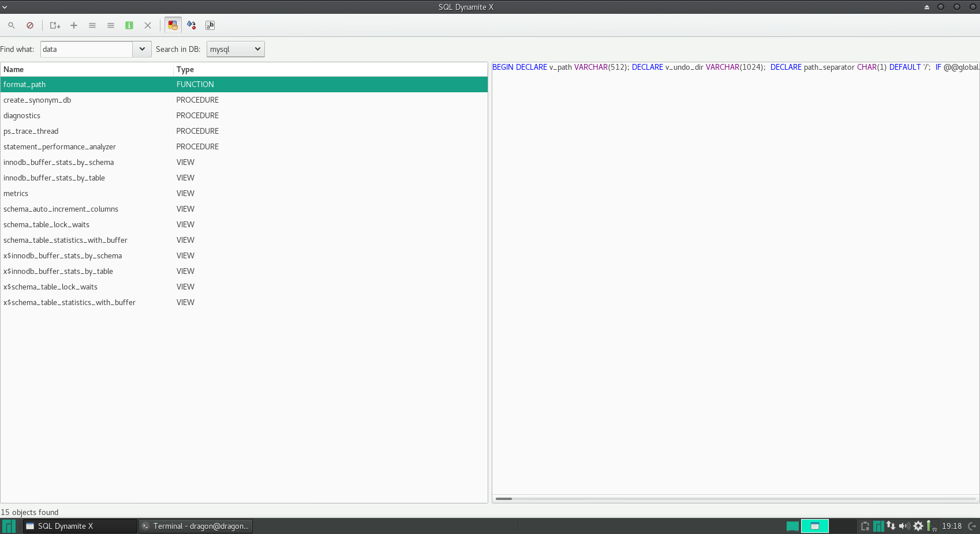The width and height of the screenshot is (980, 534).
Task: Select the diagnostics procedure row
Action: tap(22, 115)
